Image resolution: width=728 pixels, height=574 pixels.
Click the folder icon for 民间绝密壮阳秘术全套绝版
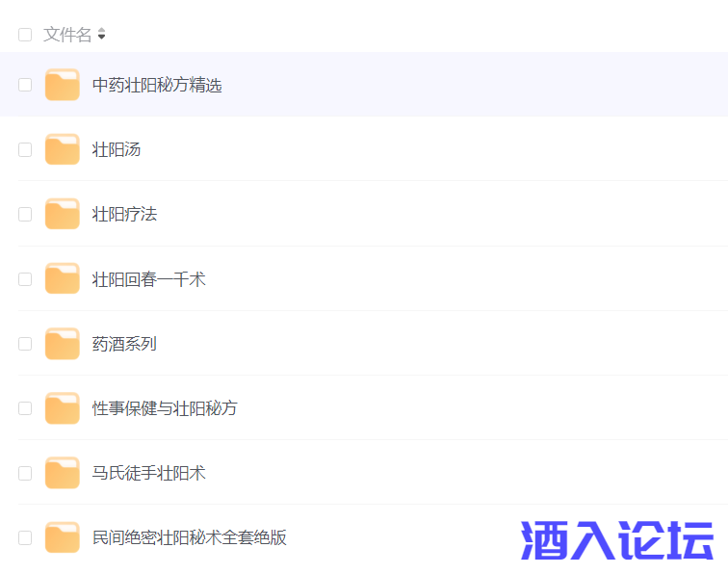click(x=63, y=537)
